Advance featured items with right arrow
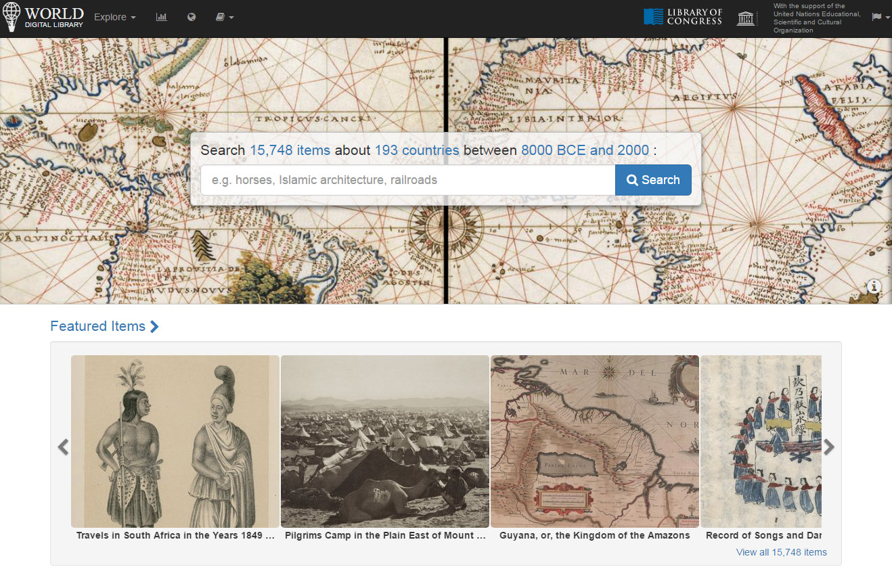The width and height of the screenshot is (892, 588). 829,447
